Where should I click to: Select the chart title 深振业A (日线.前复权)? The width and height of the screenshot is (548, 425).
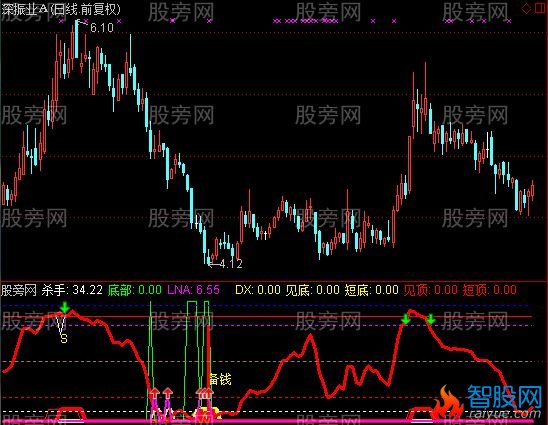point(61,9)
